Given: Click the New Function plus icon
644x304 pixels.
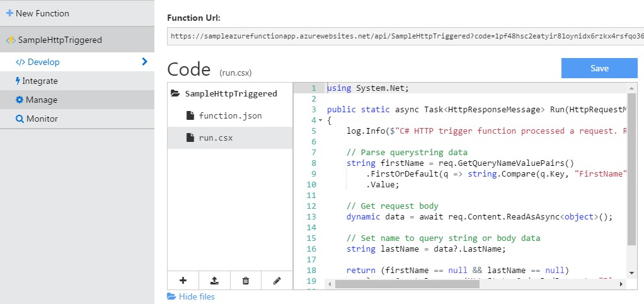Looking at the screenshot, I should [9, 13].
